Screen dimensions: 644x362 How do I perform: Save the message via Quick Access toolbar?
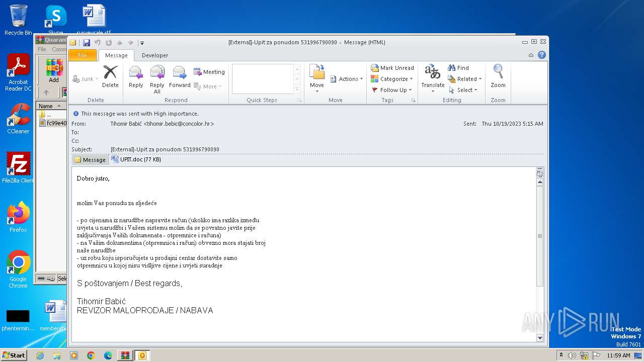(87, 43)
